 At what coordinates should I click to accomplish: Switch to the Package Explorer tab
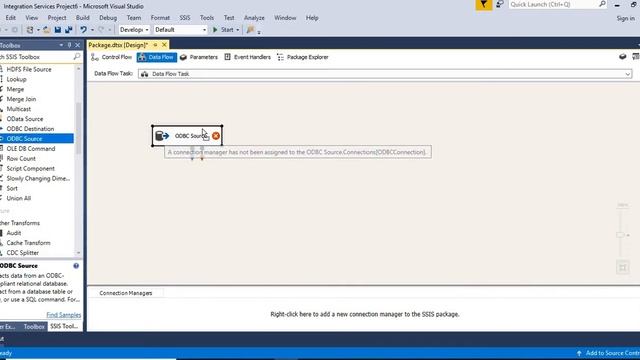[x=302, y=57]
